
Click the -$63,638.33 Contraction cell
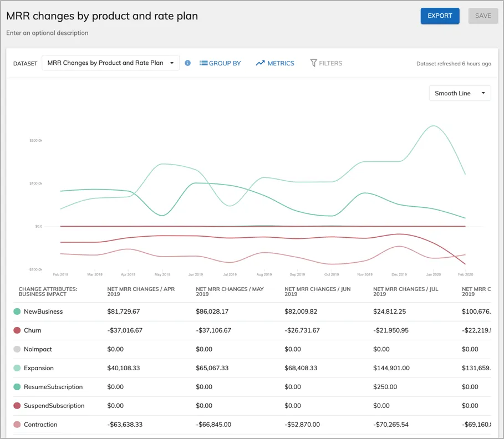tap(125, 425)
